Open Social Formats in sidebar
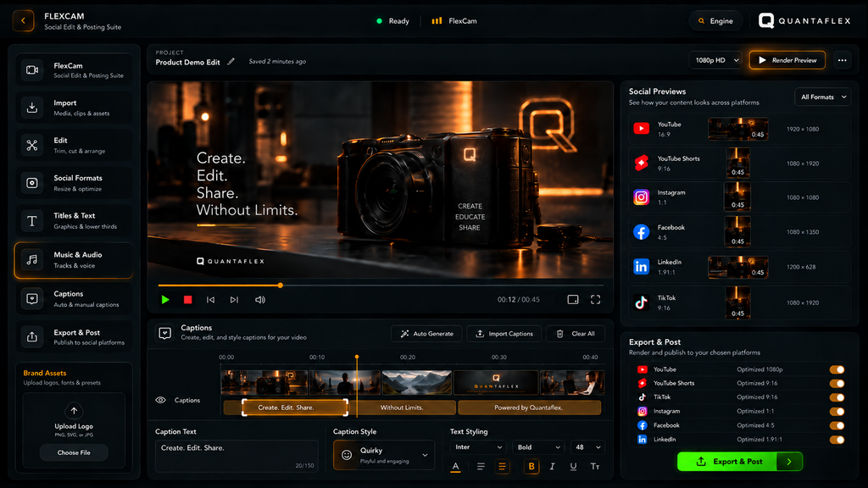The width and height of the screenshot is (868, 488). tap(74, 183)
